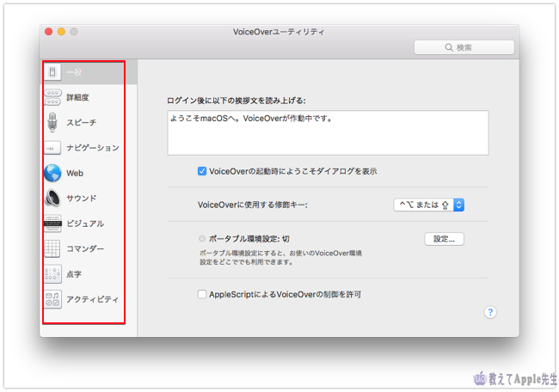559x392 pixels.
Task: Open サウンド settings category
Action: [x=82, y=198]
